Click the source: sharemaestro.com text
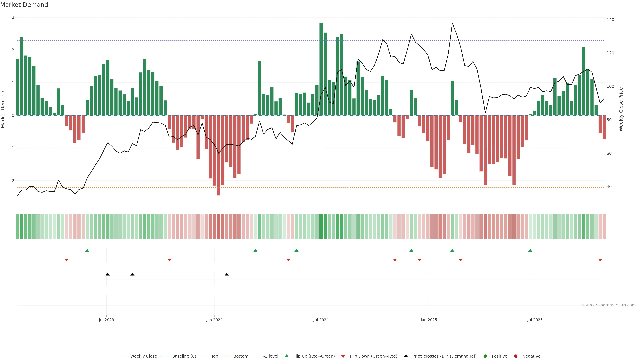 tap(609, 305)
